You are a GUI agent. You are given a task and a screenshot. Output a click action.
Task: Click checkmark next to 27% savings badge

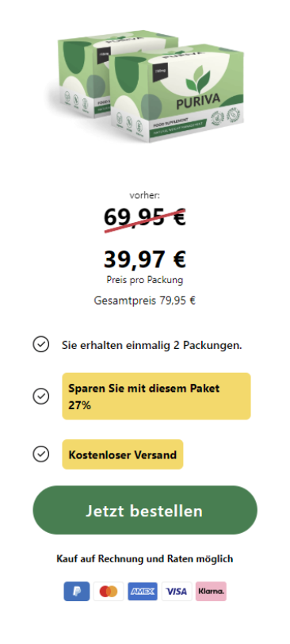pos(41,397)
